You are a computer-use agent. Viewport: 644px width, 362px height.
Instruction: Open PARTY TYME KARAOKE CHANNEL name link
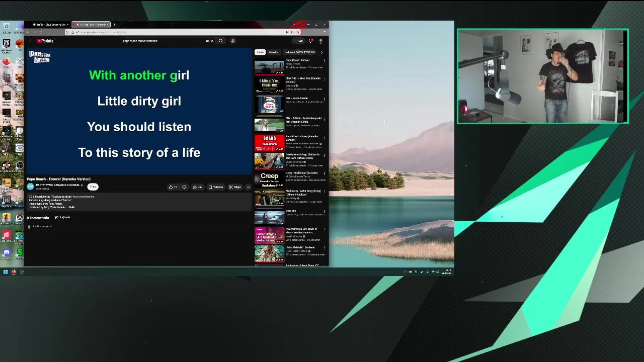tap(58, 185)
